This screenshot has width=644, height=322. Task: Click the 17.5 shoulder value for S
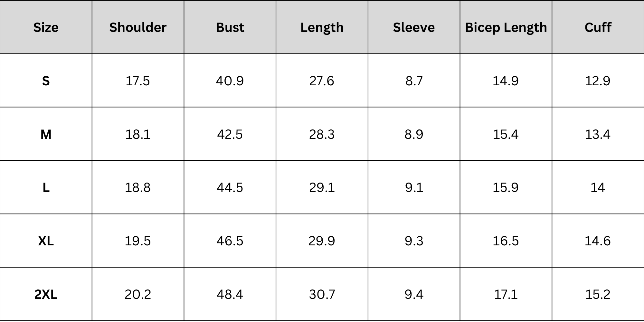(x=138, y=81)
